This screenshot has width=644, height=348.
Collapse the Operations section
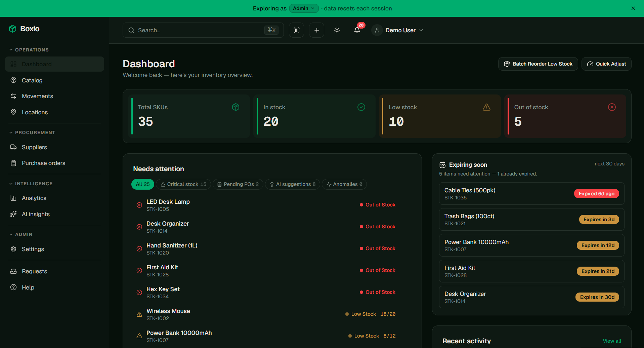pyautogui.click(x=29, y=50)
